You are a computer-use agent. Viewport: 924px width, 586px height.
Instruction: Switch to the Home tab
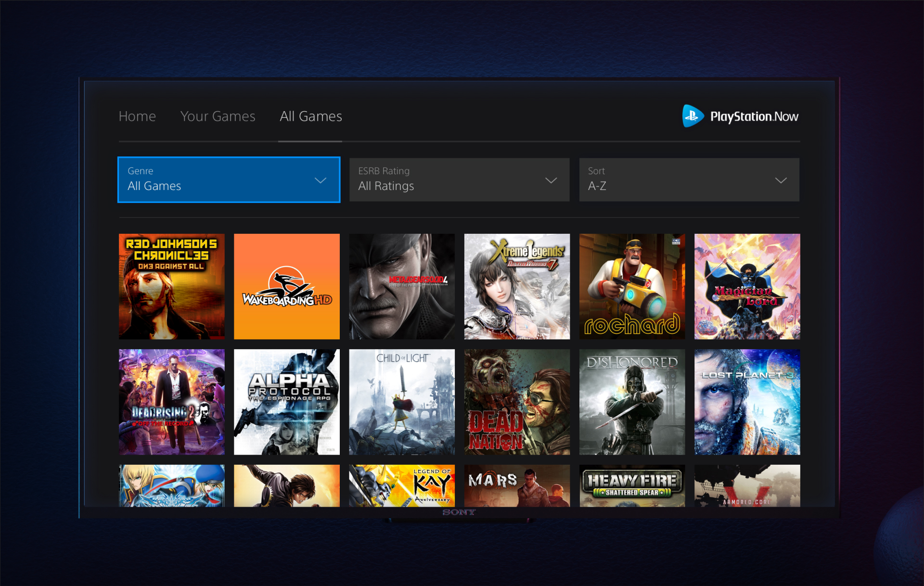click(137, 116)
